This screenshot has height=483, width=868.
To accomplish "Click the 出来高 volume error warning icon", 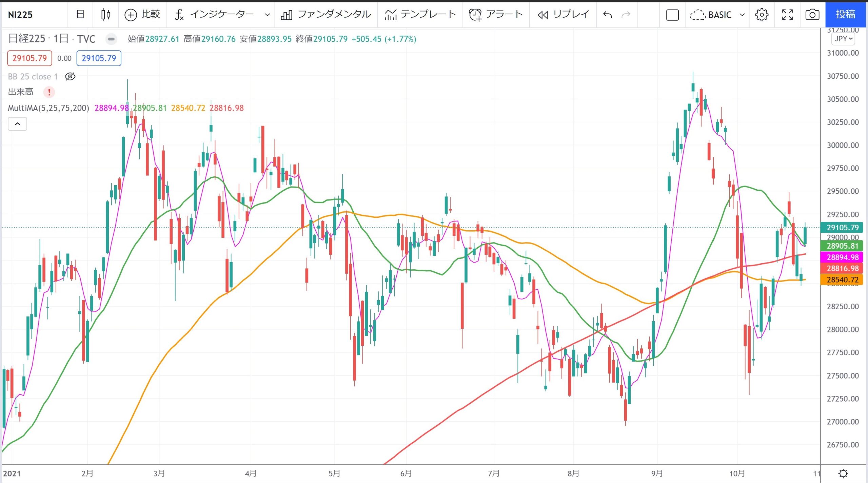I will click(x=49, y=92).
